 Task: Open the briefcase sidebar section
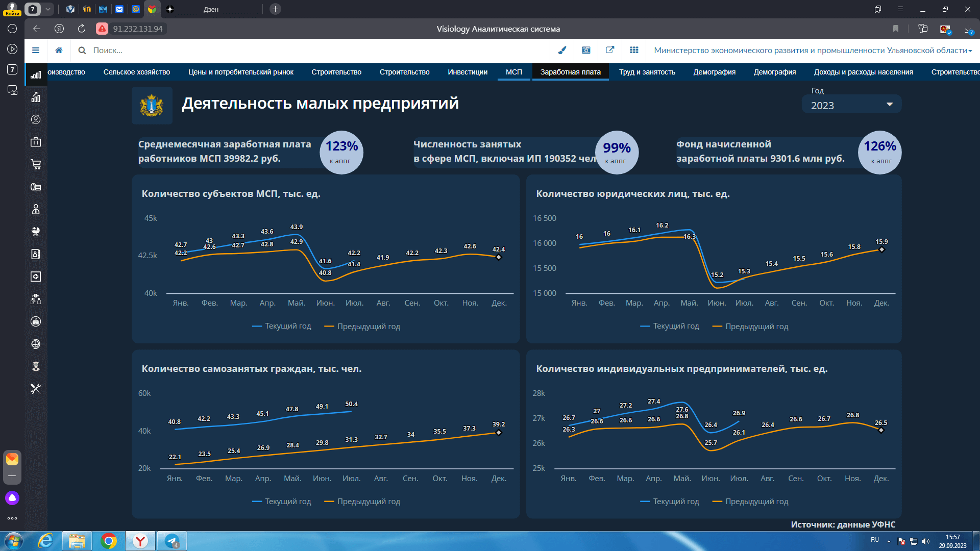36,142
